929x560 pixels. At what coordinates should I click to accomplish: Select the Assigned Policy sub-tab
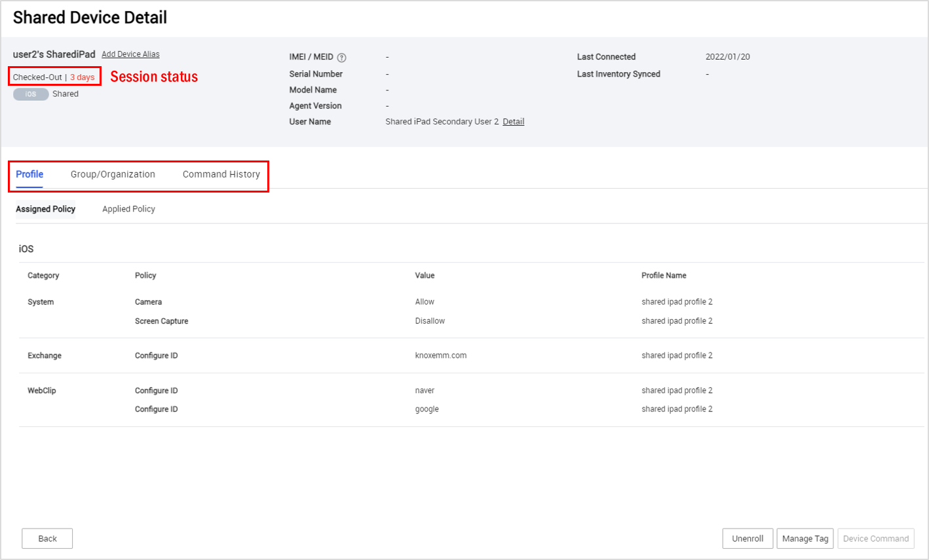pyautogui.click(x=45, y=209)
